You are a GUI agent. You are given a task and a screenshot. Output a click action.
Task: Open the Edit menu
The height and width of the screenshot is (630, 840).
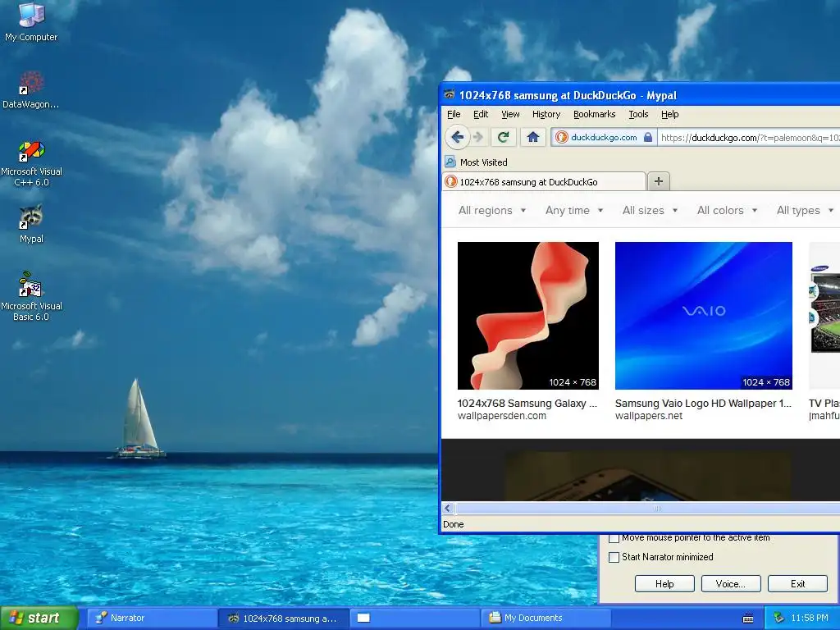(x=481, y=114)
